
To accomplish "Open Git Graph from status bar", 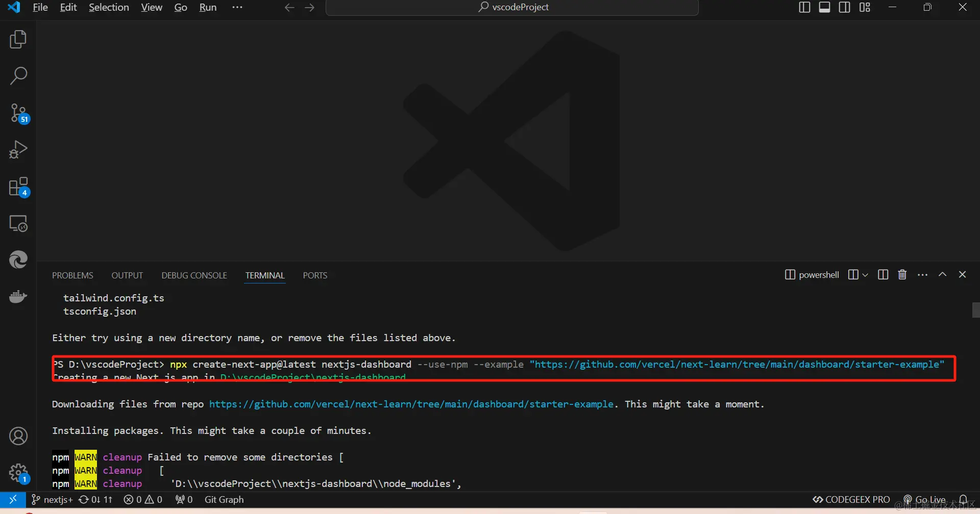I will 224,500.
